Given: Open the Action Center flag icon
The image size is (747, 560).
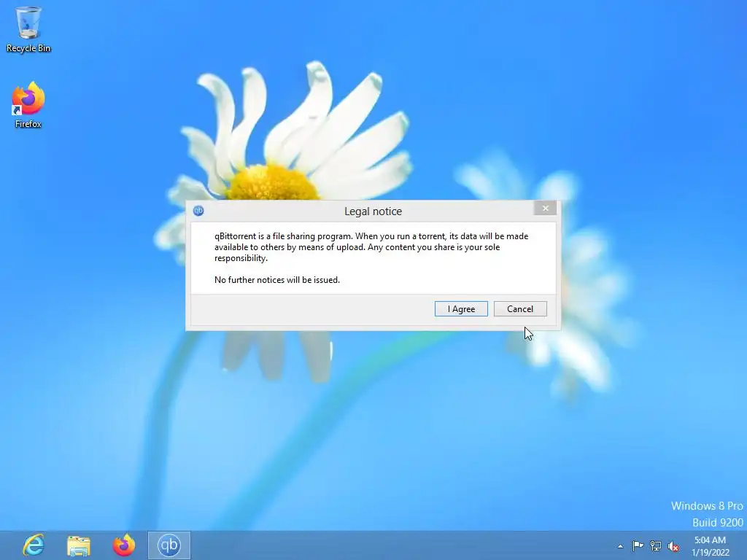Looking at the screenshot, I should click(x=638, y=545).
